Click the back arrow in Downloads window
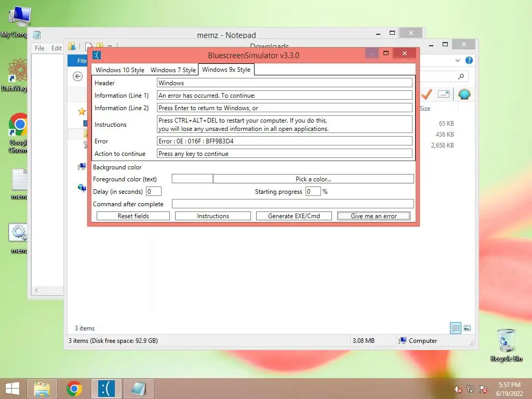The width and height of the screenshot is (532, 399). 78,76
